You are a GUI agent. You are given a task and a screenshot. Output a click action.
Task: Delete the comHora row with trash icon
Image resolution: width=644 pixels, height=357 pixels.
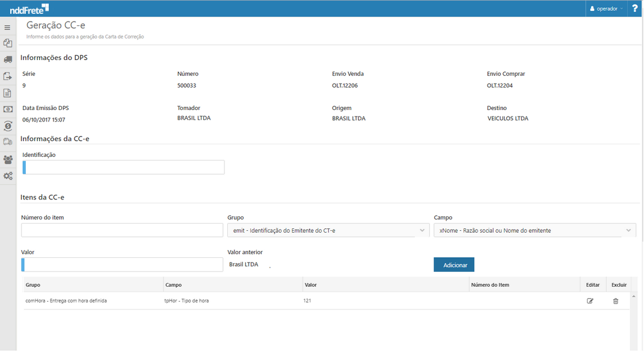pyautogui.click(x=615, y=301)
